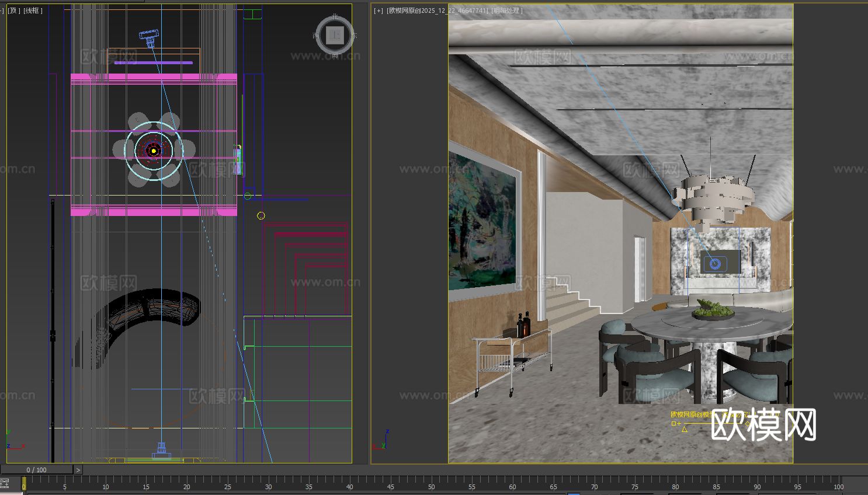Open the [+] menu of camera viewport
This screenshot has width=868, height=495.
[379, 11]
